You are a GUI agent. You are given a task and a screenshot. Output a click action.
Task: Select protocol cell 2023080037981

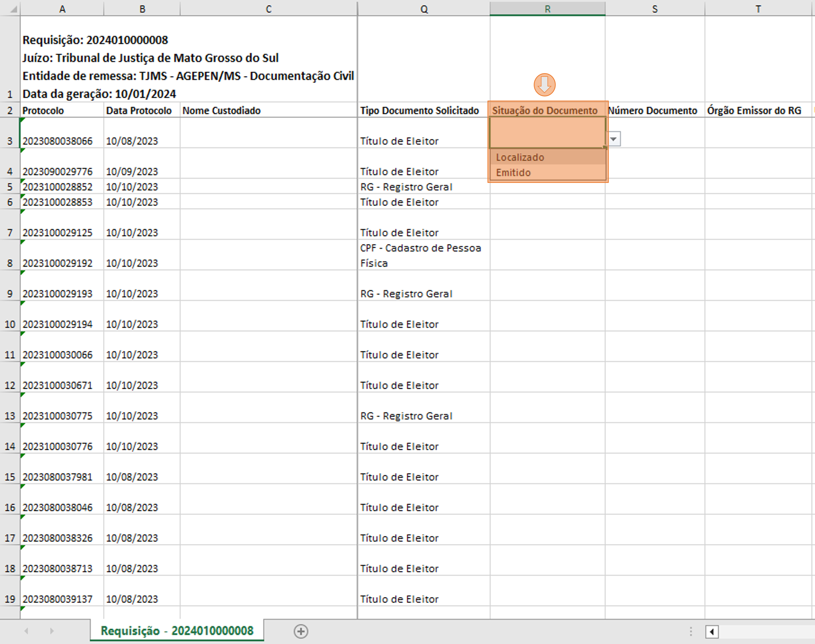pos(62,469)
